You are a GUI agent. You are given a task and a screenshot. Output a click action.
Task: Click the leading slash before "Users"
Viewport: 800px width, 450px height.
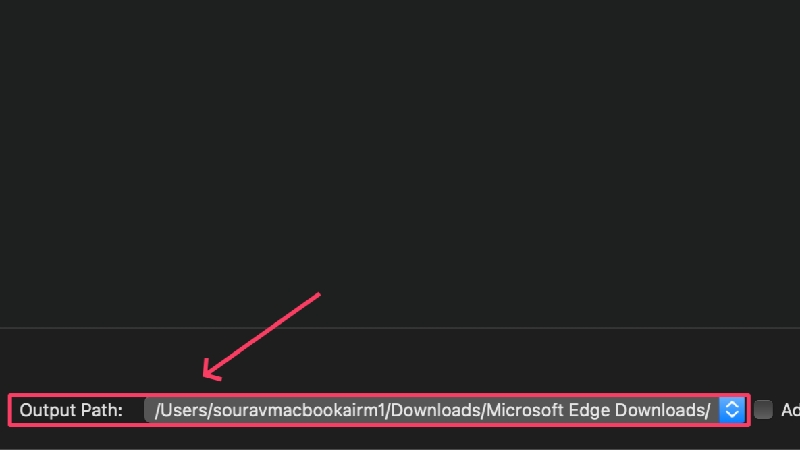click(x=158, y=410)
